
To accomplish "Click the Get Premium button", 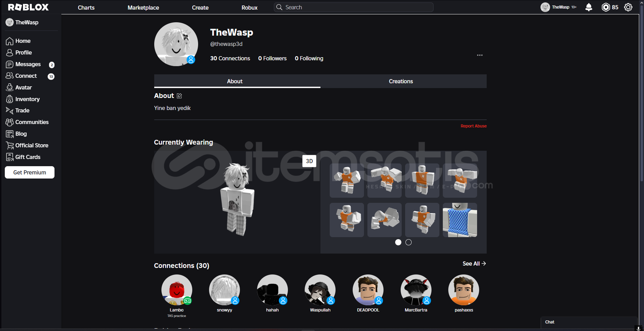I will 29,172.
